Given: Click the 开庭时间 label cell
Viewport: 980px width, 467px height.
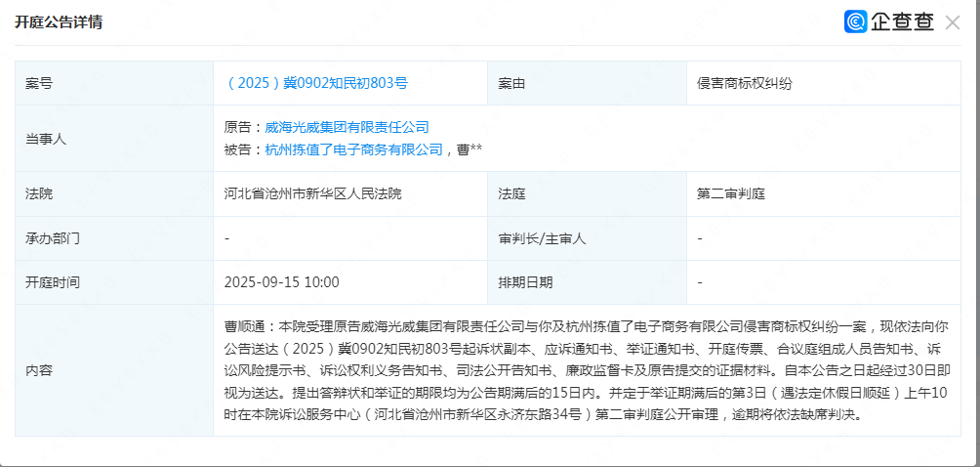Looking at the screenshot, I should pyautogui.click(x=114, y=282).
